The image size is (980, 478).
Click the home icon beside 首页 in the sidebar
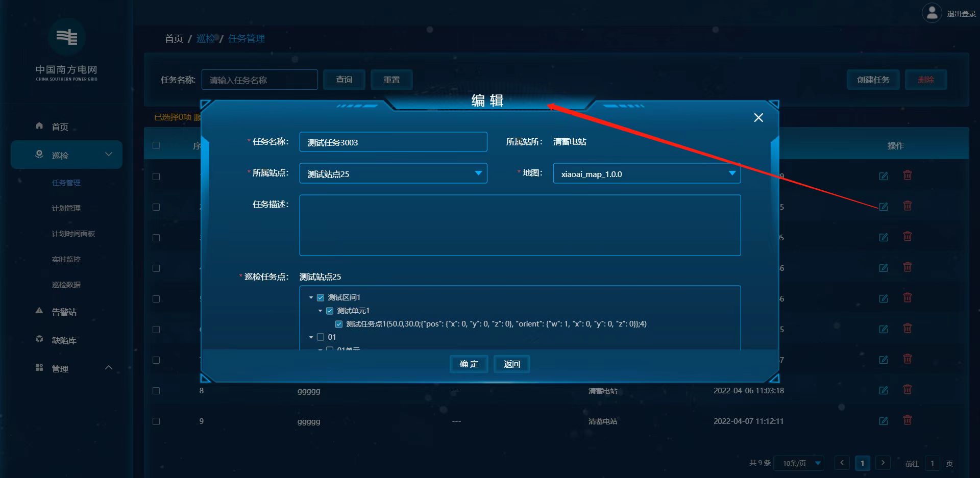[39, 125]
